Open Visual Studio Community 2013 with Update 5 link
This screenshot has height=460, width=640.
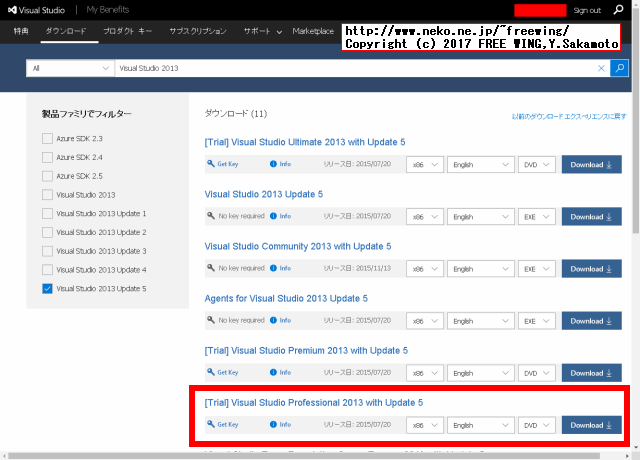[x=298, y=247]
